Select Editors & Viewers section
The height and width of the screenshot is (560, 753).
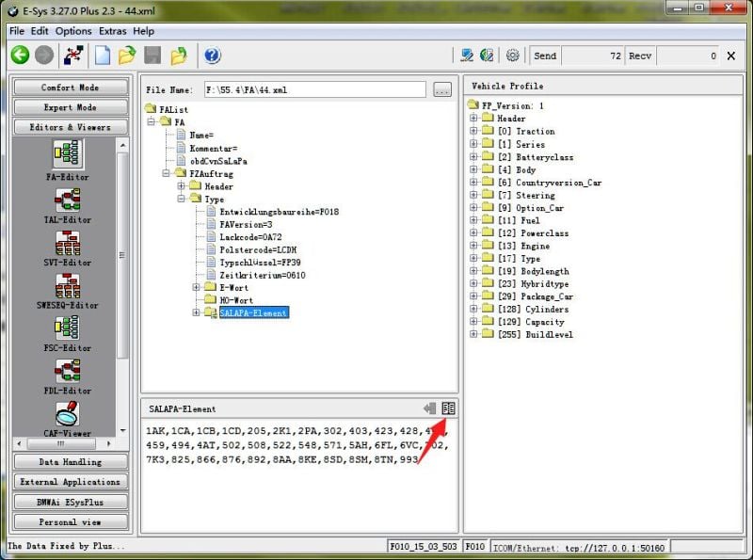point(71,127)
